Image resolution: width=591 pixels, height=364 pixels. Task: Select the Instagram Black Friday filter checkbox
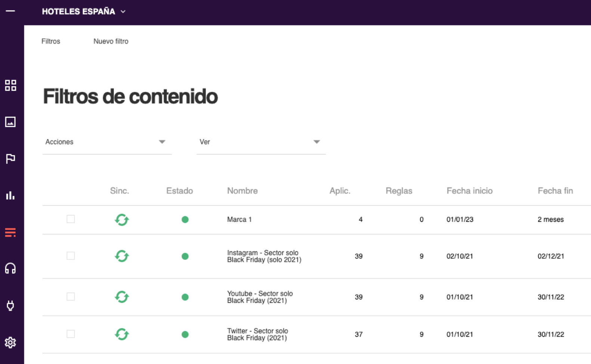click(x=71, y=256)
